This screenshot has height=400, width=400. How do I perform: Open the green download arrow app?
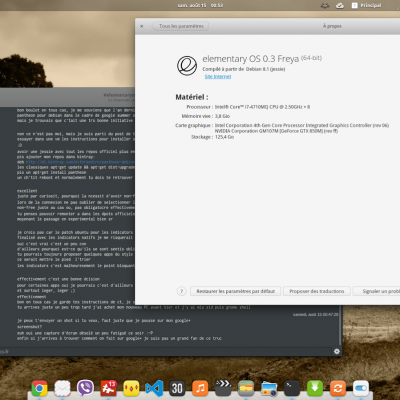315,388
